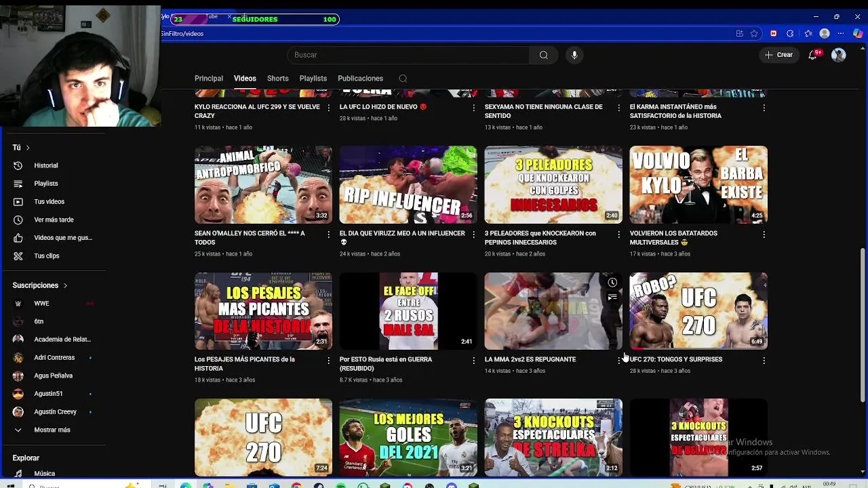Viewport: 868px width, 488px height.
Task: Click the channel search magnifier after Publicaciones
Action: (x=403, y=79)
